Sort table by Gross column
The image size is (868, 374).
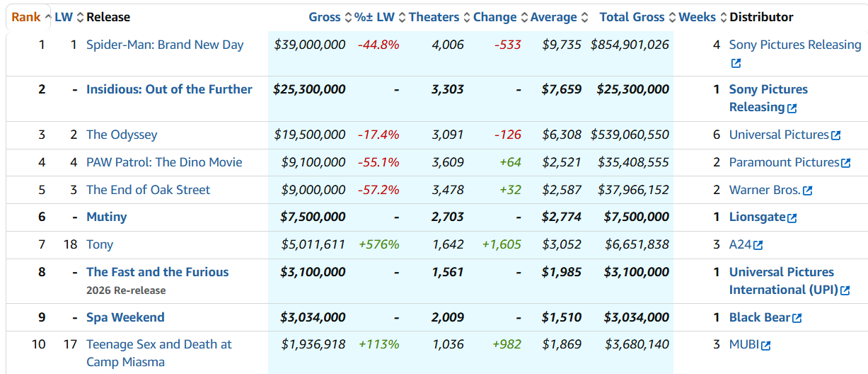pyautogui.click(x=330, y=17)
